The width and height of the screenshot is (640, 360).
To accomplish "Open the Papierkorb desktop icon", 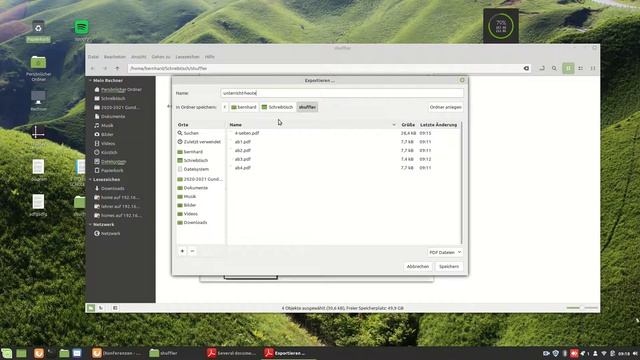I will click(38, 31).
